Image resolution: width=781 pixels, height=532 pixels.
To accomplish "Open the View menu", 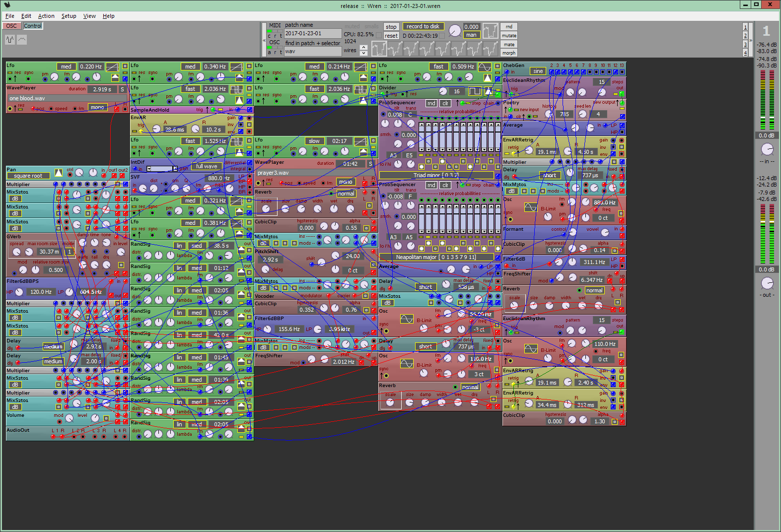I will 89,16.
